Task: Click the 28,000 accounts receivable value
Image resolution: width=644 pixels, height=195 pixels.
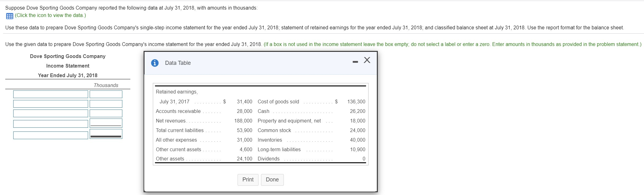Action: (x=244, y=111)
